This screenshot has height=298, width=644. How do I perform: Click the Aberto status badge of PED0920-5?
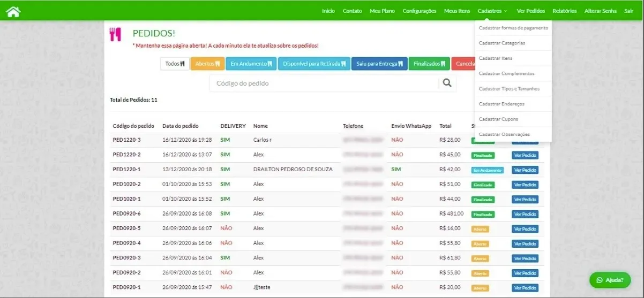pyautogui.click(x=480, y=229)
